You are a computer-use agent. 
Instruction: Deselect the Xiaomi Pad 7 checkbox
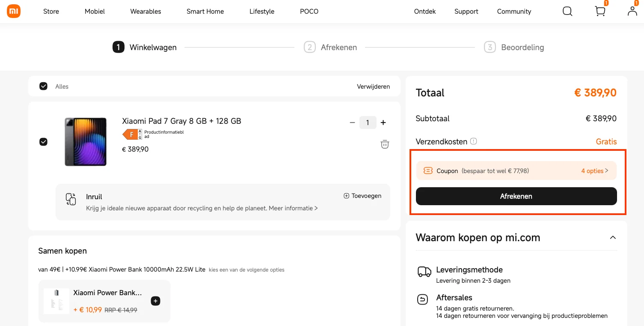pos(43,141)
